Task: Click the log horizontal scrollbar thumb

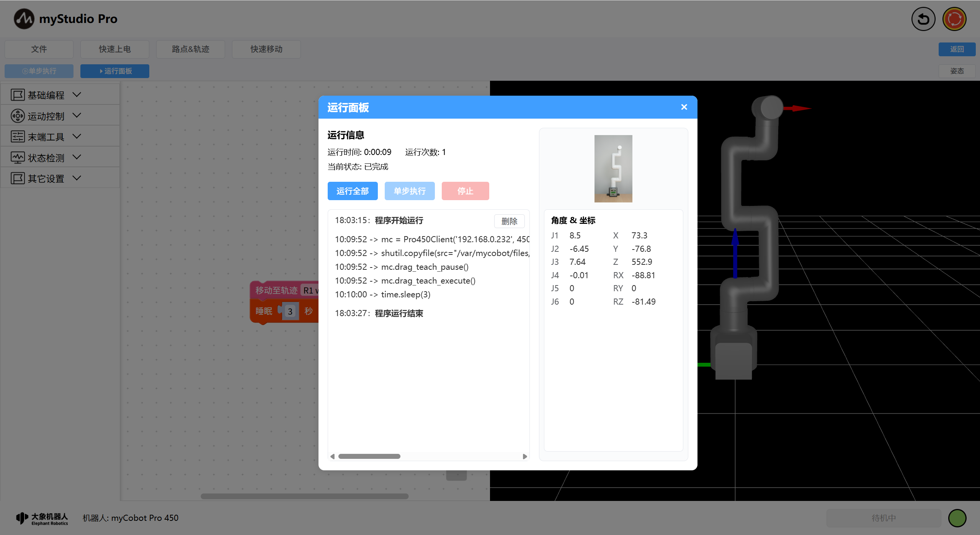Action: 369,456
